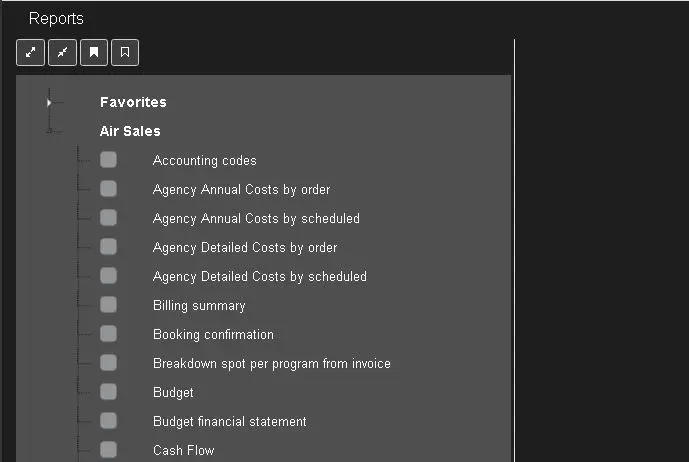Expand the Favorites tree node
This screenshot has width=689, height=462.
coord(49,102)
